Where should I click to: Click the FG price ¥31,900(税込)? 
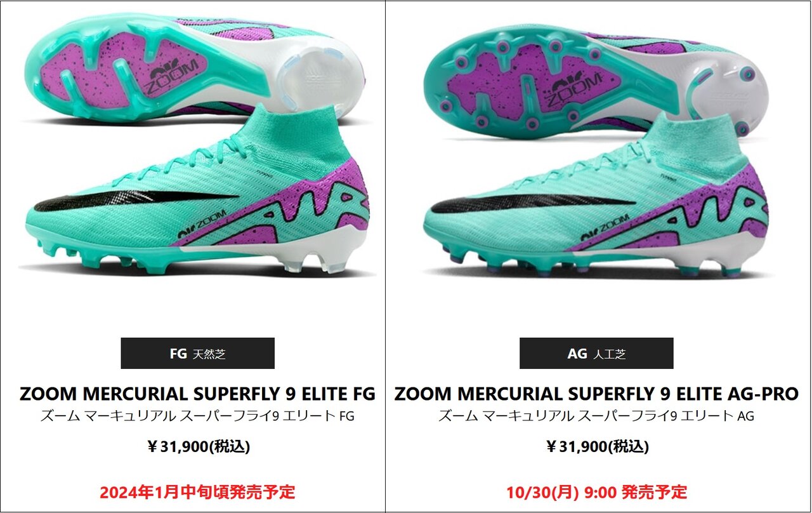click(198, 446)
